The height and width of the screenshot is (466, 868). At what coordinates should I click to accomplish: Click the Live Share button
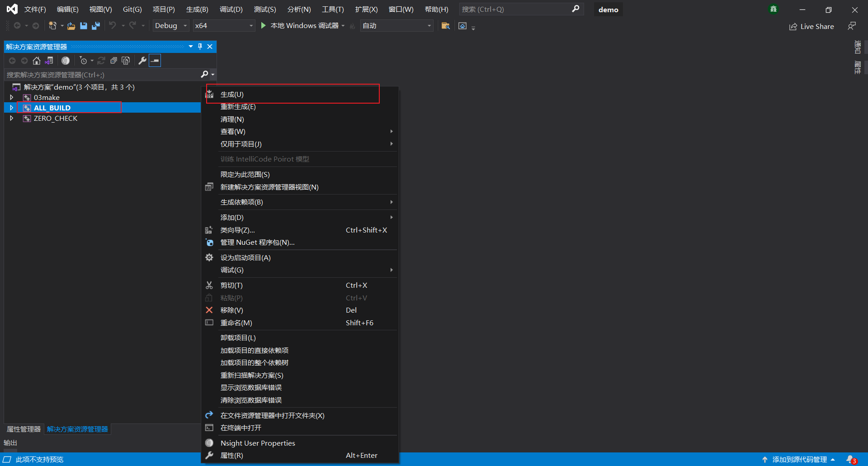pyautogui.click(x=811, y=27)
